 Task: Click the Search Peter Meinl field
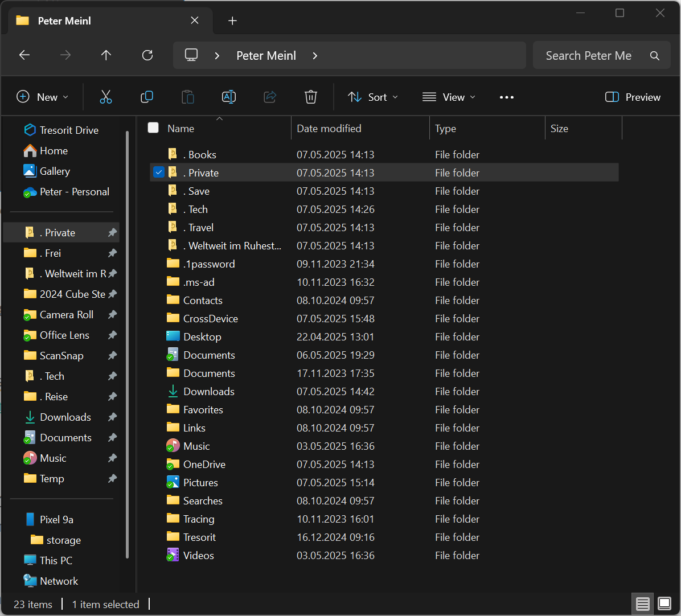point(589,56)
